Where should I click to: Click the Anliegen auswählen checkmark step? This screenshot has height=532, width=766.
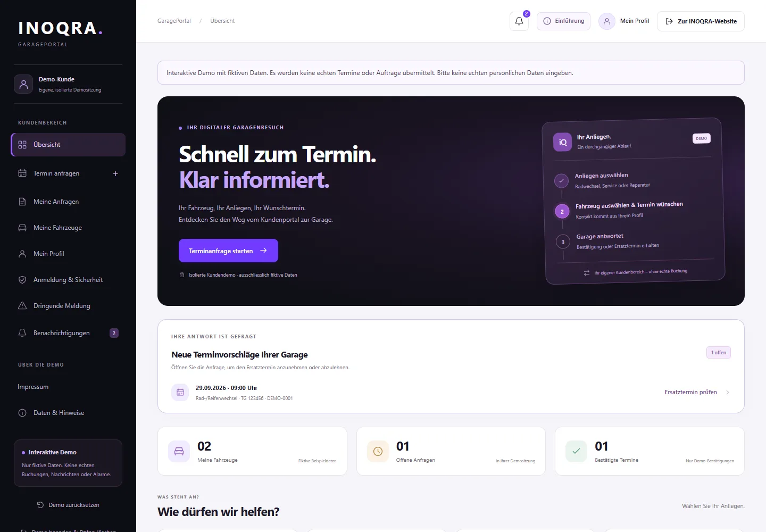[x=561, y=181]
